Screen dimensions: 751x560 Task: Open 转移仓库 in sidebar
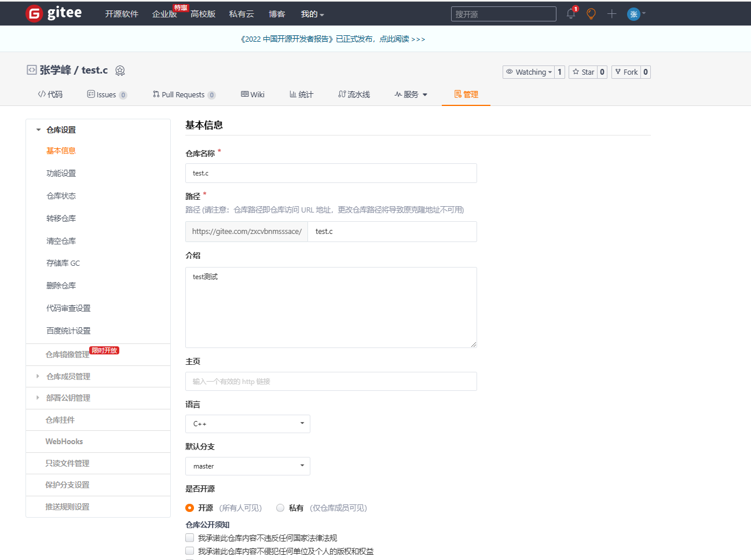pos(61,218)
